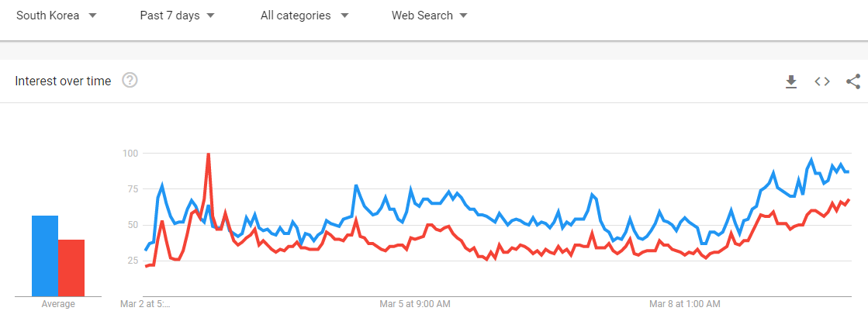Open the Web Search type dropdown
868x318 pixels.
click(430, 16)
